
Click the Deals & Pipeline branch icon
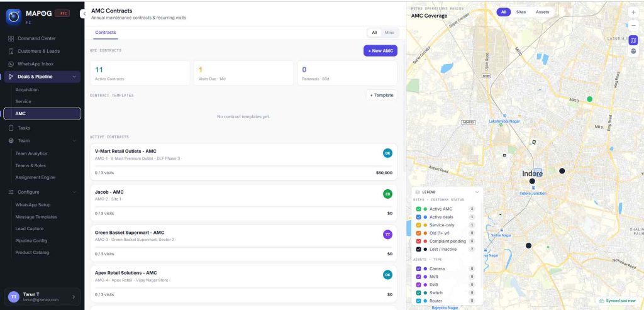(11, 76)
